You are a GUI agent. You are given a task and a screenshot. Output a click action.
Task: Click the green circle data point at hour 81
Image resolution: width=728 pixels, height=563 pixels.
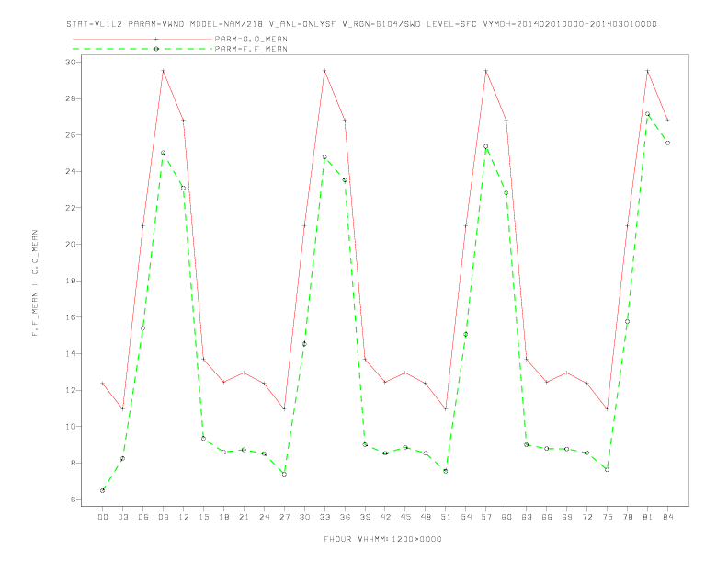[x=648, y=114]
